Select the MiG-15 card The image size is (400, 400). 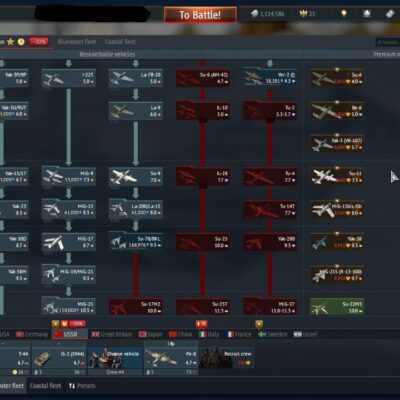click(69, 209)
